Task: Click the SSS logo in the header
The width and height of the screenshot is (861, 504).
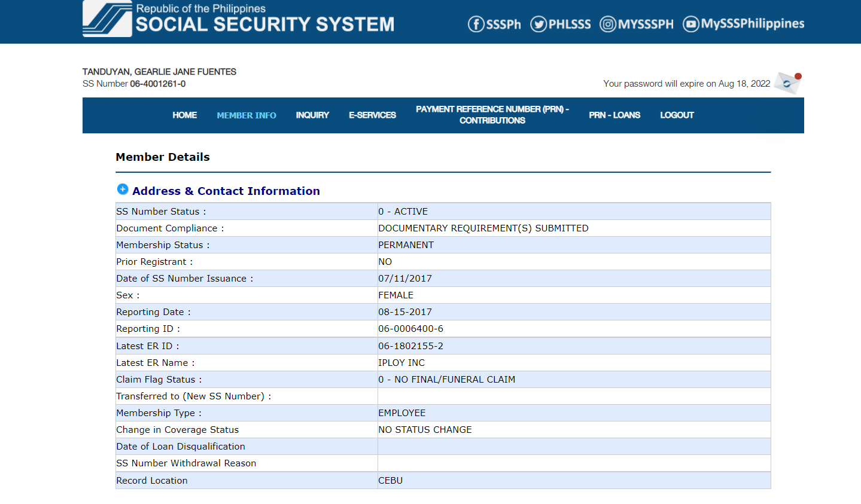Action: click(107, 19)
